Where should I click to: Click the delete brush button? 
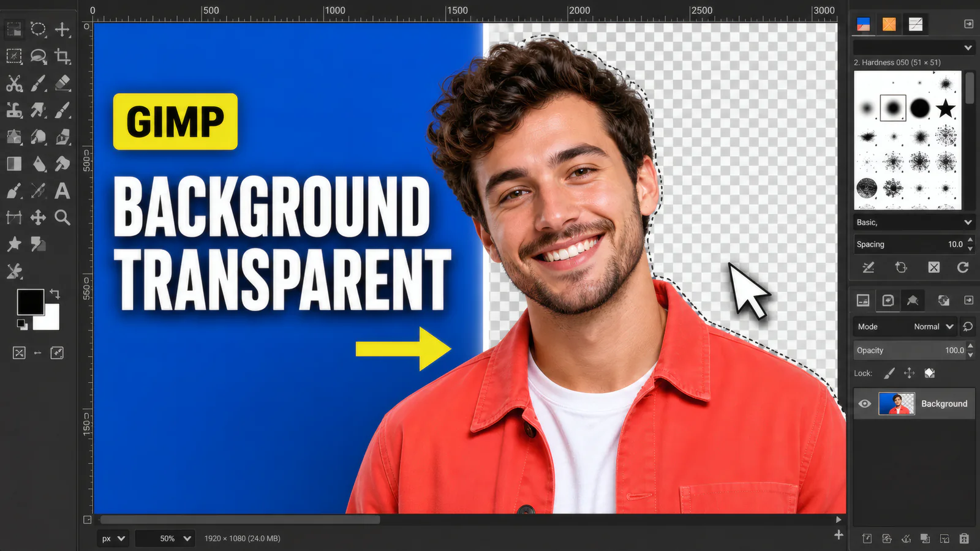933,268
